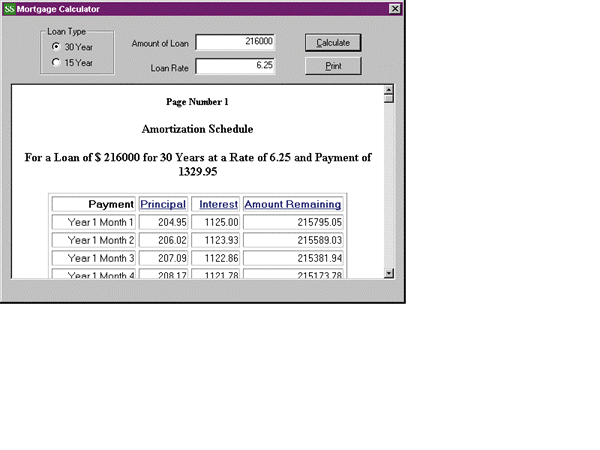
Task: Open the Interest column link
Action: 218,204
